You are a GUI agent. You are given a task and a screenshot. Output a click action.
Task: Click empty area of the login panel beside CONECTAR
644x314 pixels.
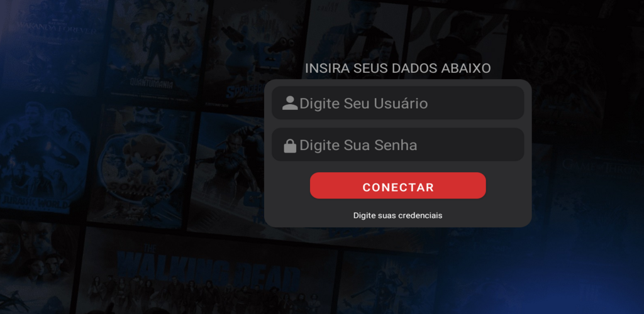508,186
